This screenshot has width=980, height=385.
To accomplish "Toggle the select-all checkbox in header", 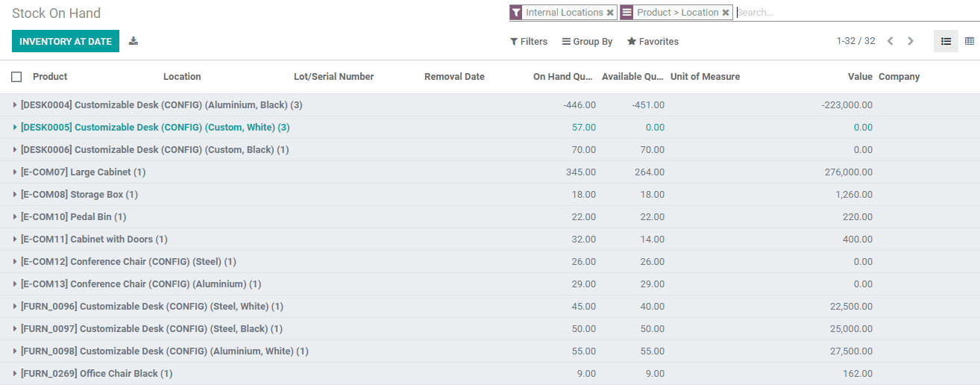I will 16,77.
